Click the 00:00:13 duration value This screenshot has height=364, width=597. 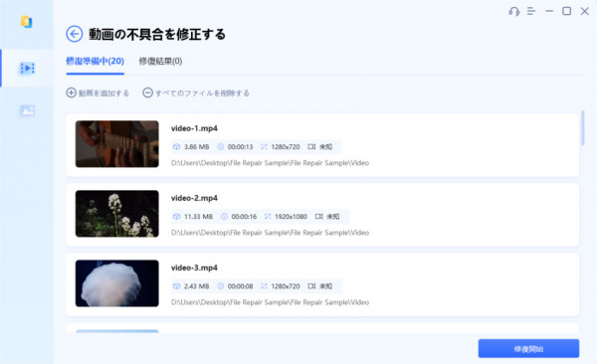[240, 146]
